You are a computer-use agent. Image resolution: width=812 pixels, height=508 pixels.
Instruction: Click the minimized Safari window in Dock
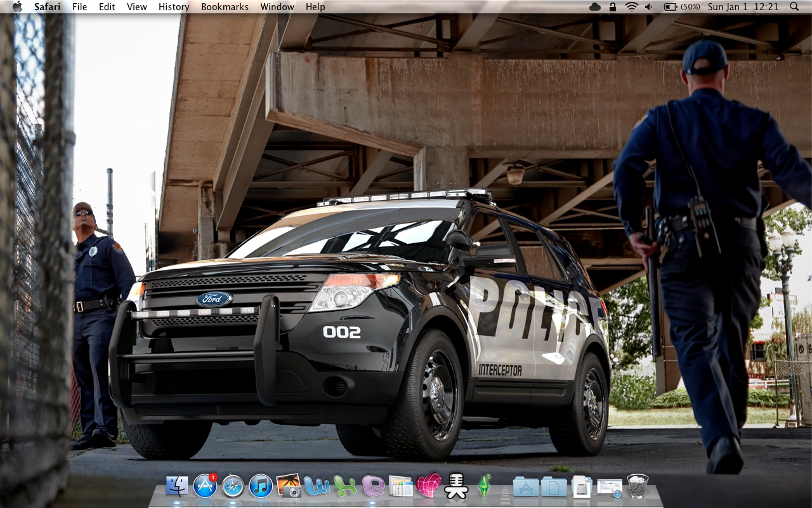pyautogui.click(x=610, y=487)
